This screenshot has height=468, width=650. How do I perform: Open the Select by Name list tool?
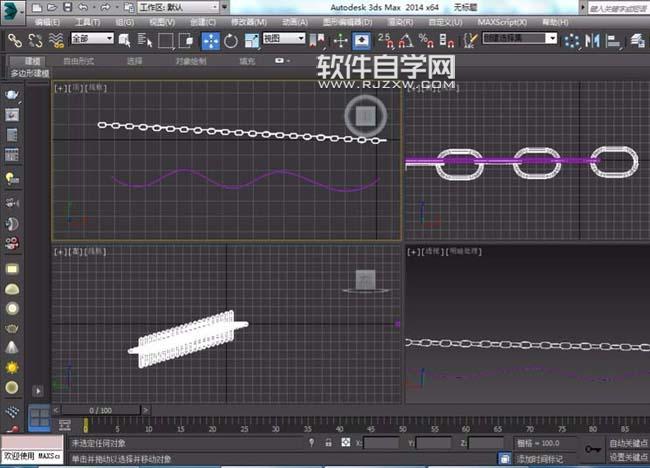(145, 40)
